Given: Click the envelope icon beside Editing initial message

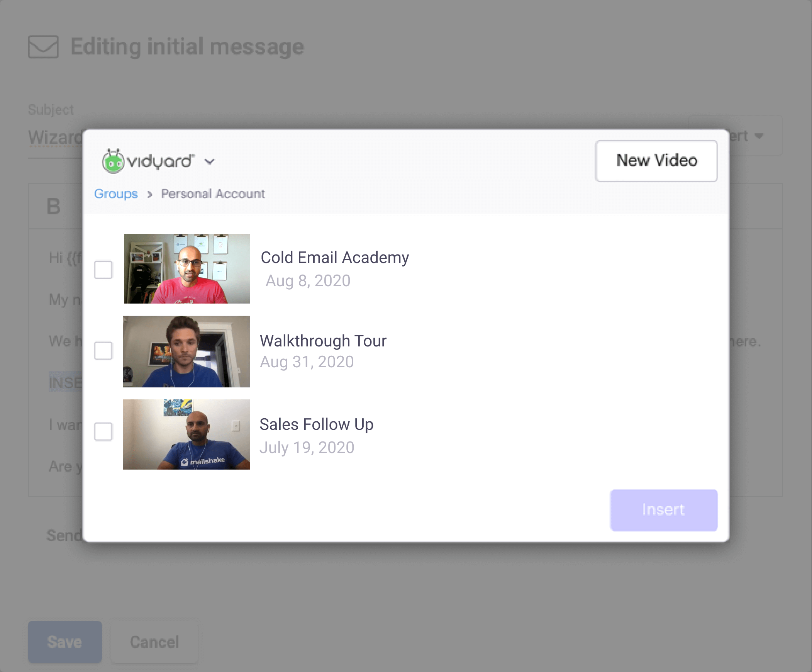Looking at the screenshot, I should pos(43,47).
